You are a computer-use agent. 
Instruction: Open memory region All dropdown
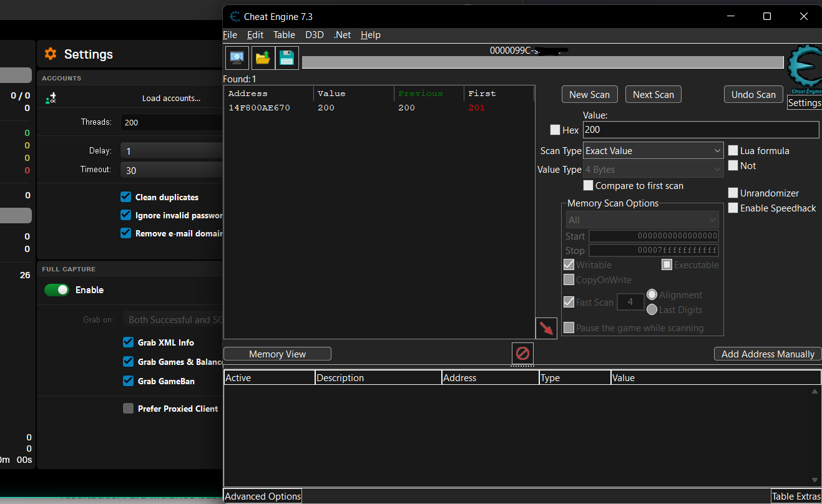642,220
